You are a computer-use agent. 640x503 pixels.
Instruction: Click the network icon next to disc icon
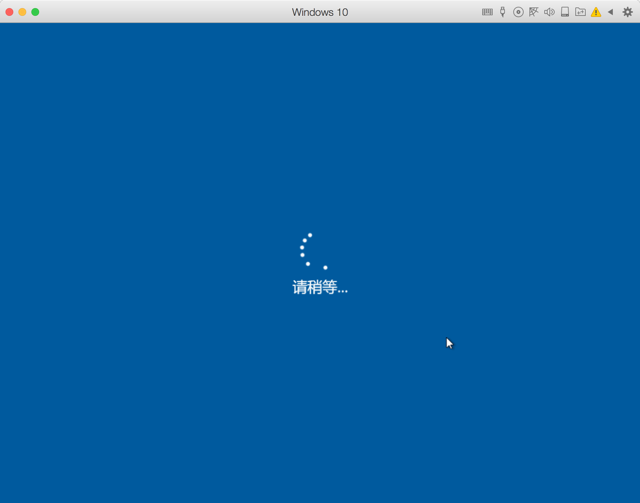point(533,12)
